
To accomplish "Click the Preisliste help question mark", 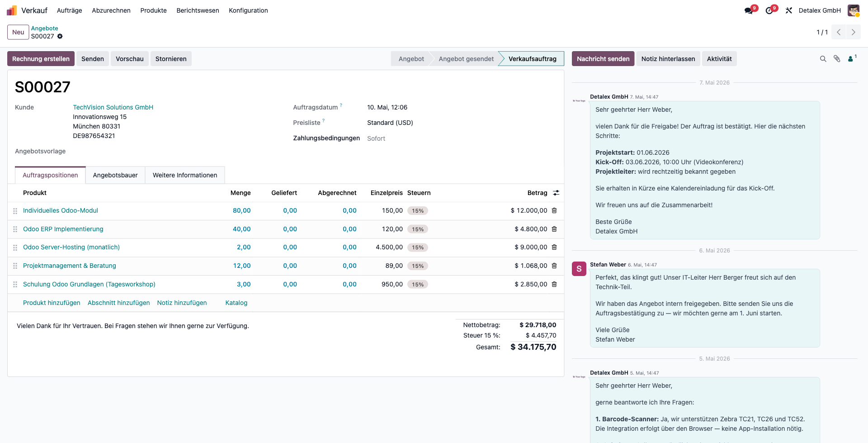I will [x=323, y=121].
